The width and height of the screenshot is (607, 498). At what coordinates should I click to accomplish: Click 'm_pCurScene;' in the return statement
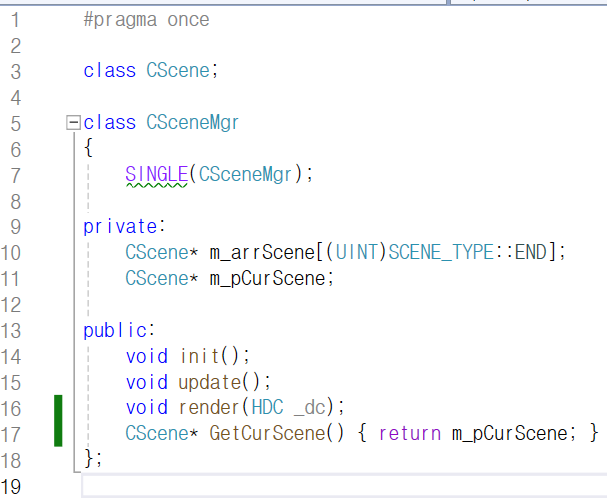click(514, 434)
